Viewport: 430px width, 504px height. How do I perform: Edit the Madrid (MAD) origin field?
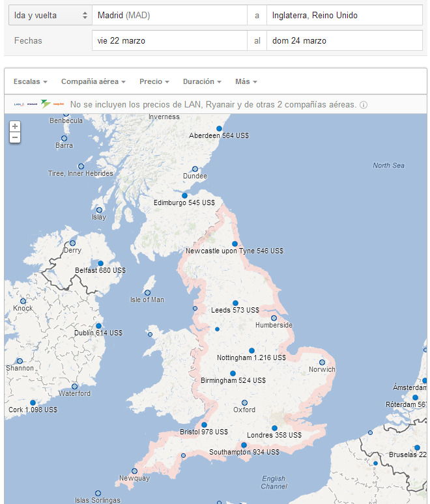click(x=169, y=15)
